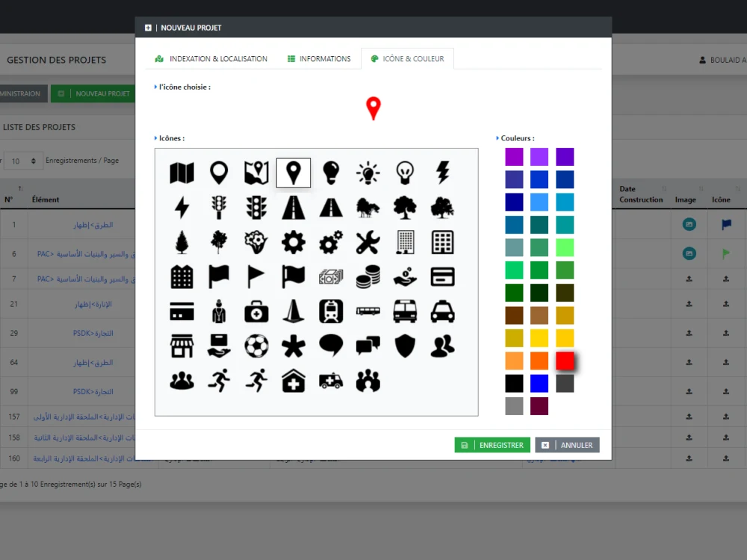Click the blue flag icon in row 1
Viewport: 747px width, 560px height.
tap(726, 224)
